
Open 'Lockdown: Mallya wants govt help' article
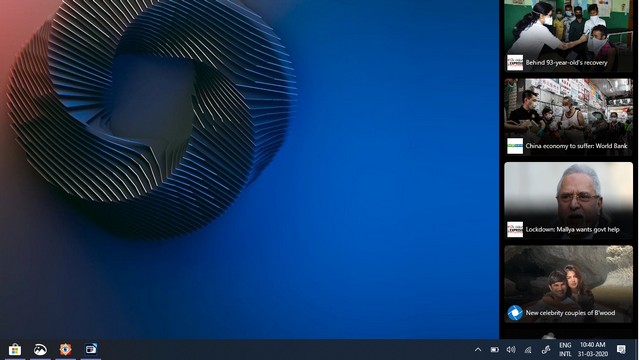tap(572, 229)
